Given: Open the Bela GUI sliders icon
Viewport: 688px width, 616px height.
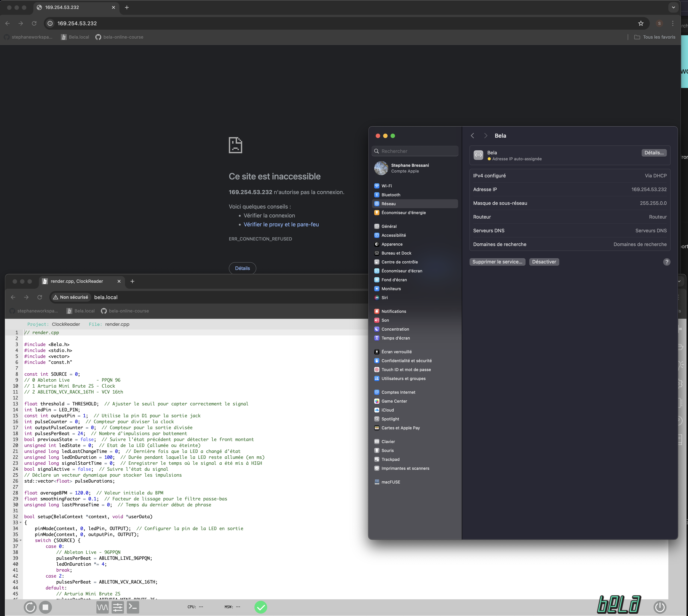Looking at the screenshot, I should tap(118, 607).
